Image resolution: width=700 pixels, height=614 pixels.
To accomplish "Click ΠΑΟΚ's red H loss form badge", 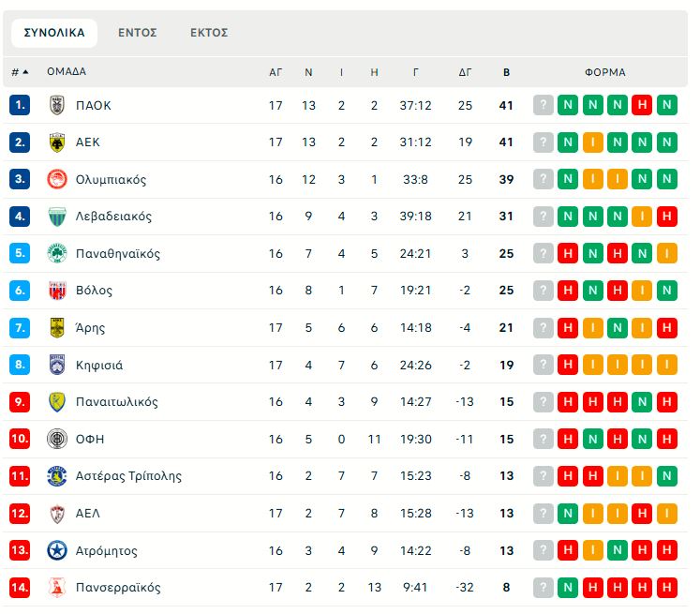I will coord(642,105).
